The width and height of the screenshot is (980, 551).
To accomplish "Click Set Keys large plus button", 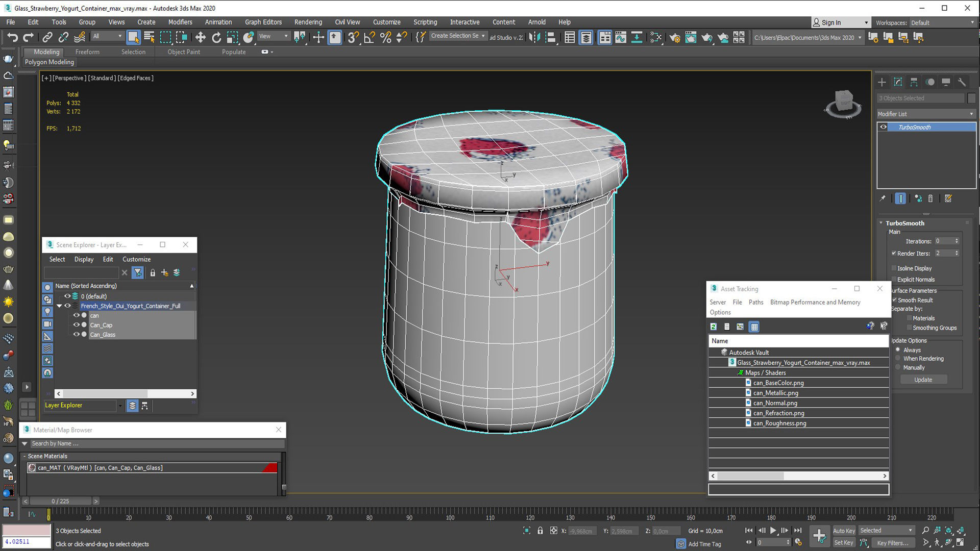I will click(819, 536).
